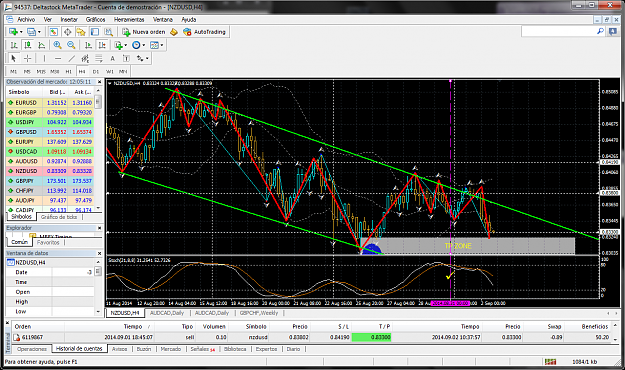The width and height of the screenshot is (625, 370).
Task: Toggle the Terminal panel icon
Action: click(94, 31)
